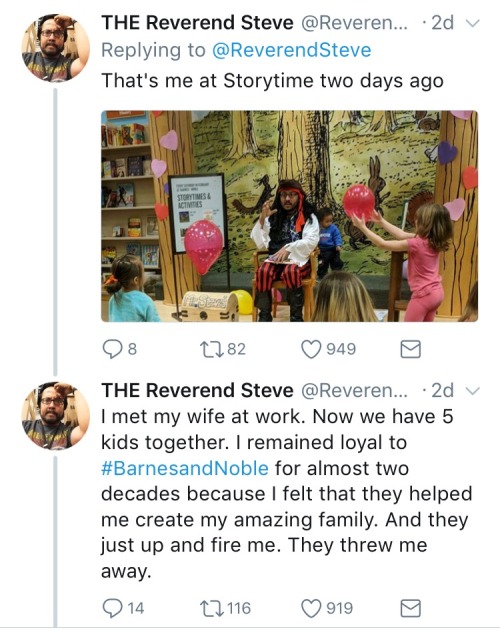Open tweet text 'That's me at Storytime'
Screen dimensions: 500x631
pos(273,80)
